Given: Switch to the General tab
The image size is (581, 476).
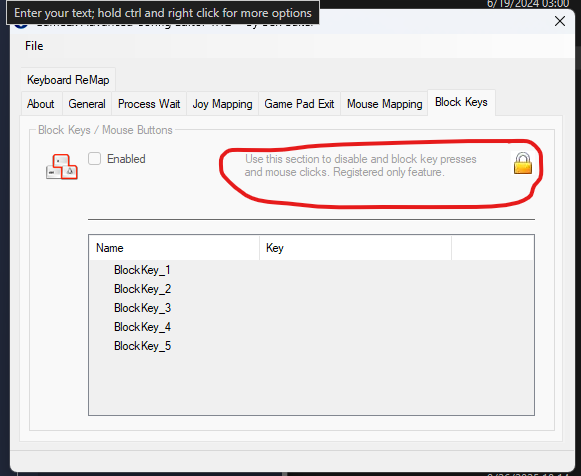Looking at the screenshot, I should click(87, 104).
